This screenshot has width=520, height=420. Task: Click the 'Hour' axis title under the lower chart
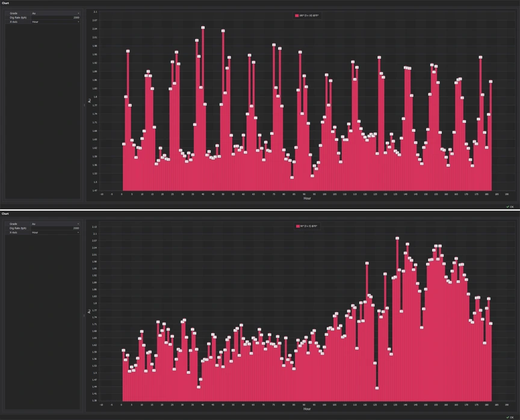point(307,409)
